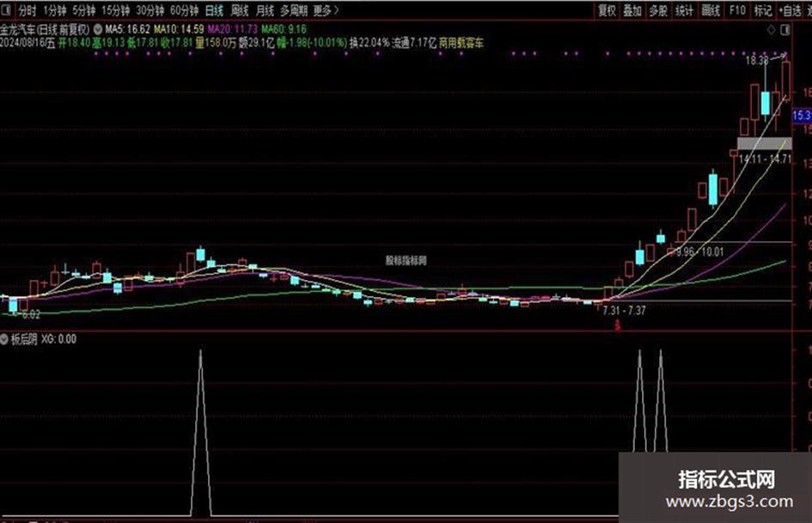Add stock to 自选 watchlist
This screenshot has width=812, height=523.
point(791,10)
